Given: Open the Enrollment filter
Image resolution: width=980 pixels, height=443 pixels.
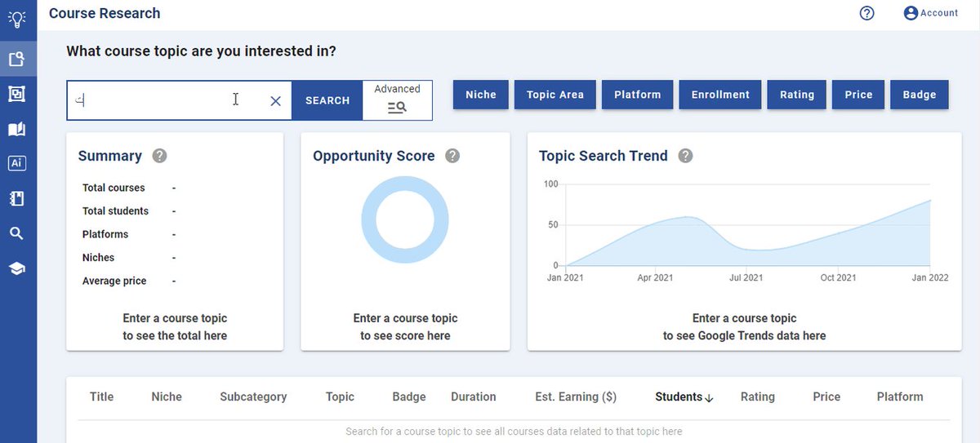Looking at the screenshot, I should pyautogui.click(x=720, y=95).
